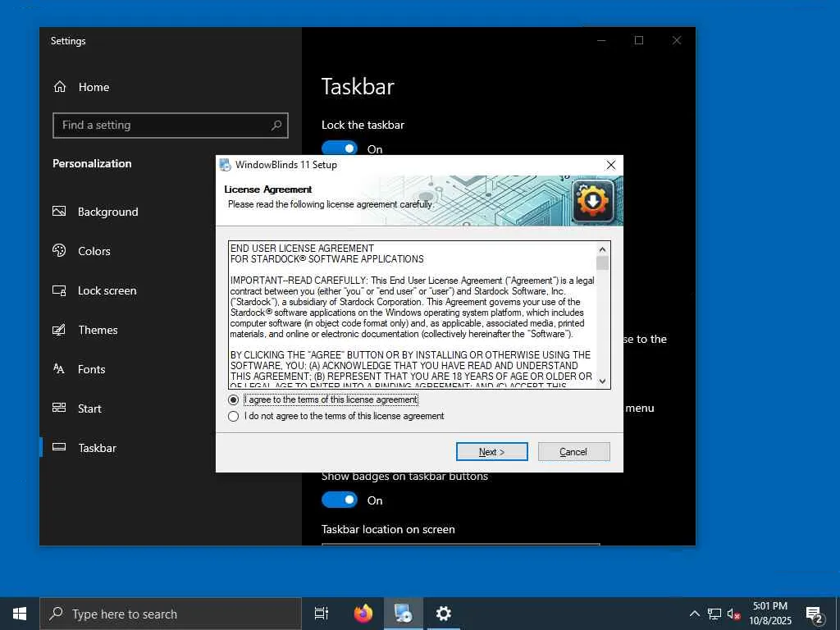Select the agree to license terms radio button
The height and width of the screenshot is (630, 840).
tap(233, 399)
